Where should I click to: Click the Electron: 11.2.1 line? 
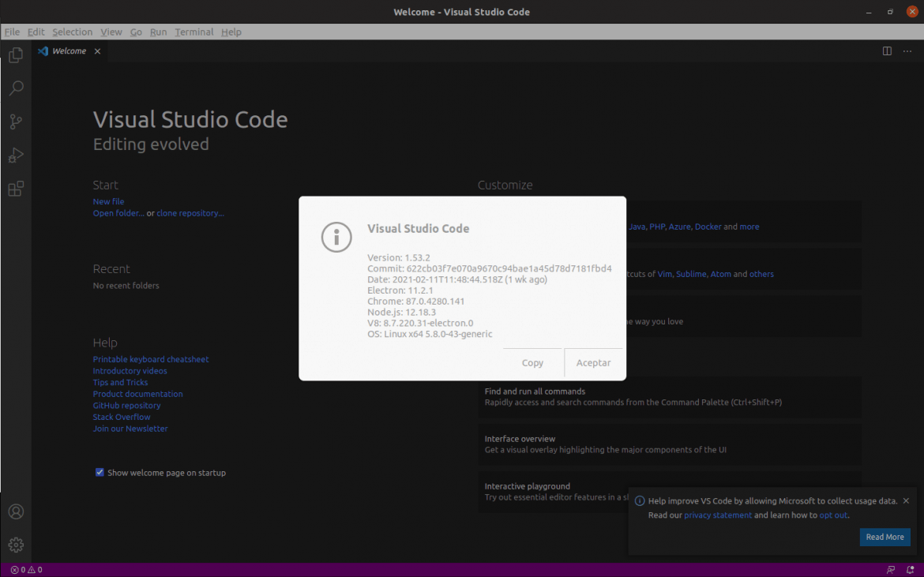400,290
